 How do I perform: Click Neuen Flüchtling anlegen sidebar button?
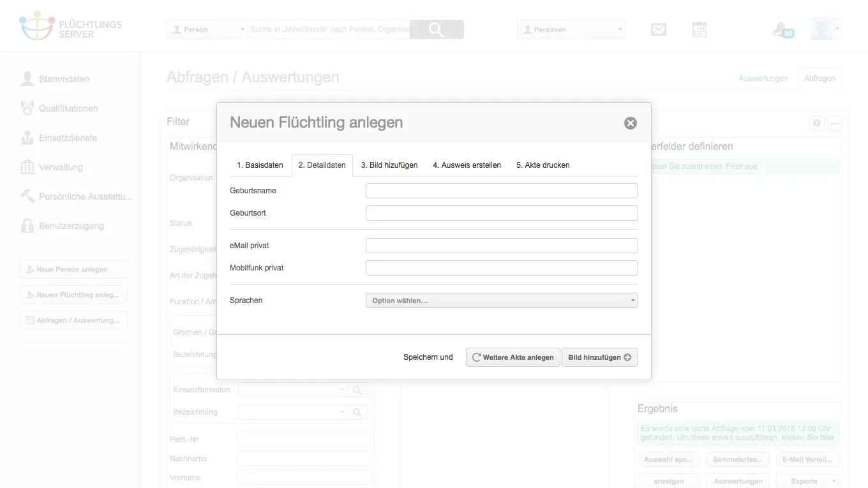[73, 295]
